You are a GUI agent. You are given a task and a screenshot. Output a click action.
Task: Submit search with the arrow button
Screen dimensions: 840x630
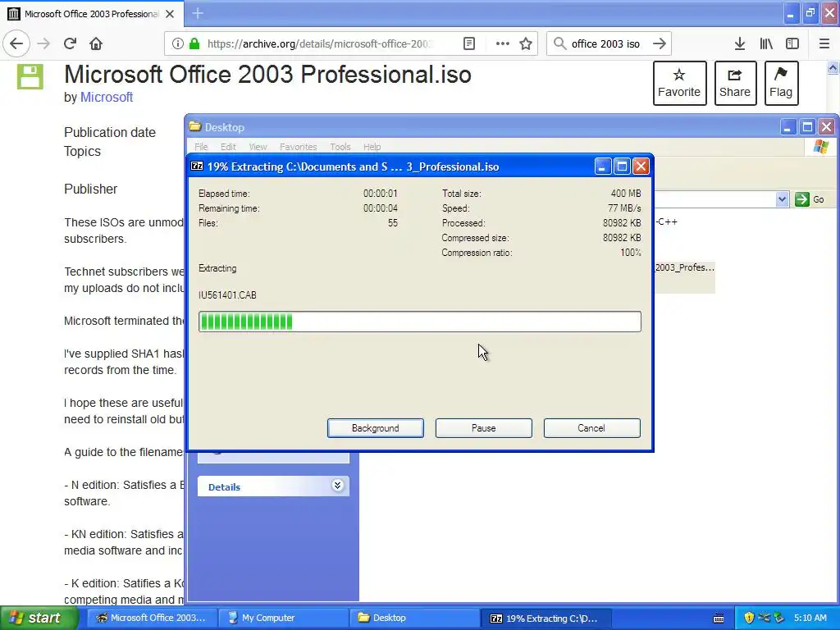pyautogui.click(x=660, y=43)
